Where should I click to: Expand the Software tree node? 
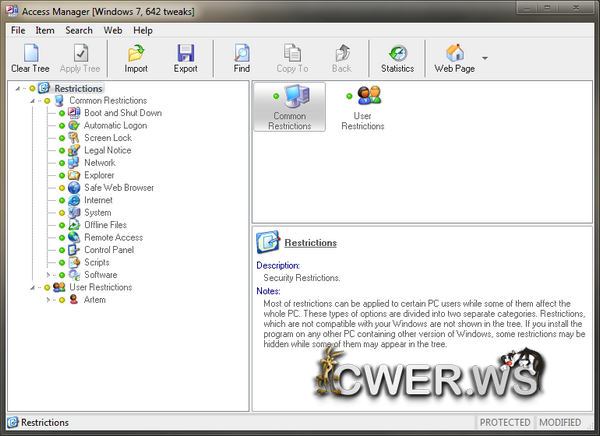click(x=48, y=275)
